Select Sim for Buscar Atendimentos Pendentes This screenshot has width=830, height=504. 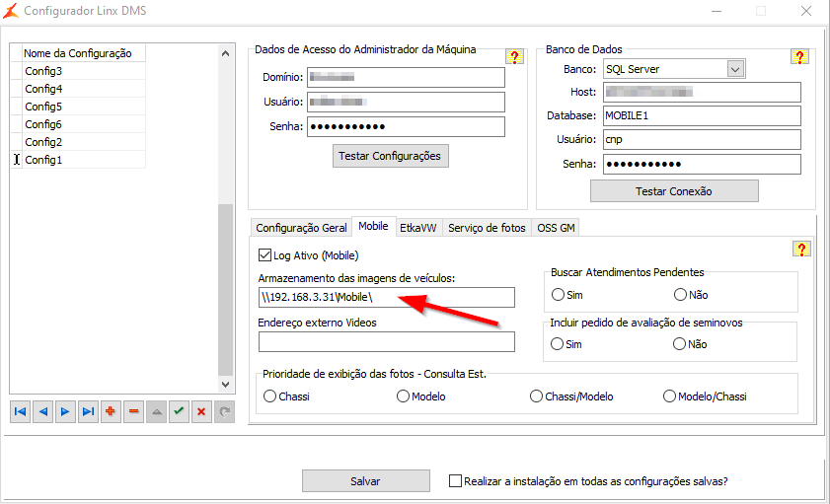click(558, 295)
